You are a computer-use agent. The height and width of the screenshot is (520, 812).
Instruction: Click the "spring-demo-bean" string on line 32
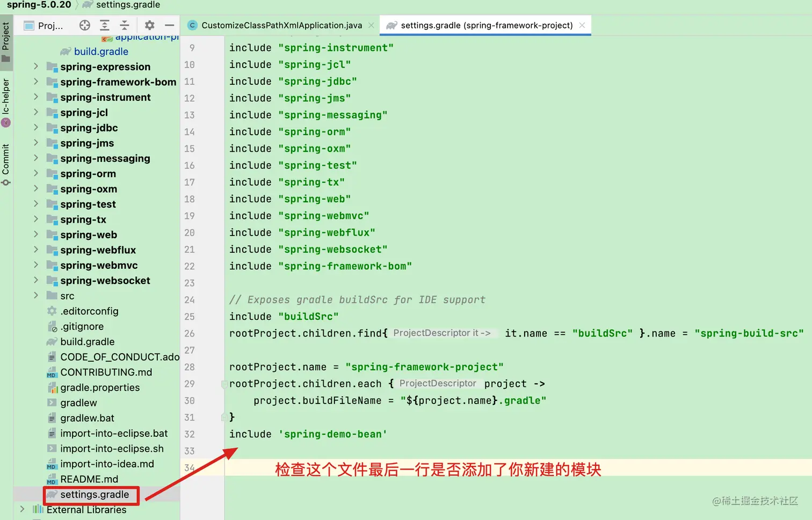[x=333, y=434]
